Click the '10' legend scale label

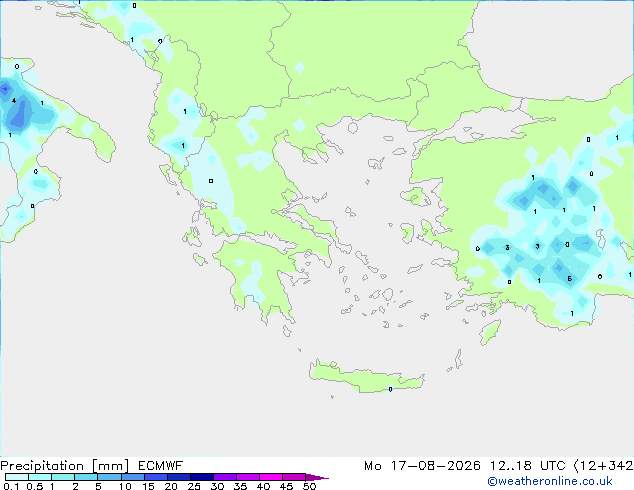pos(125,486)
